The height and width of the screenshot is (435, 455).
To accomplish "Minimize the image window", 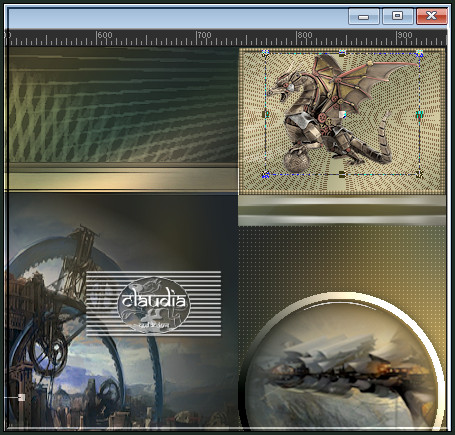I will [x=364, y=16].
